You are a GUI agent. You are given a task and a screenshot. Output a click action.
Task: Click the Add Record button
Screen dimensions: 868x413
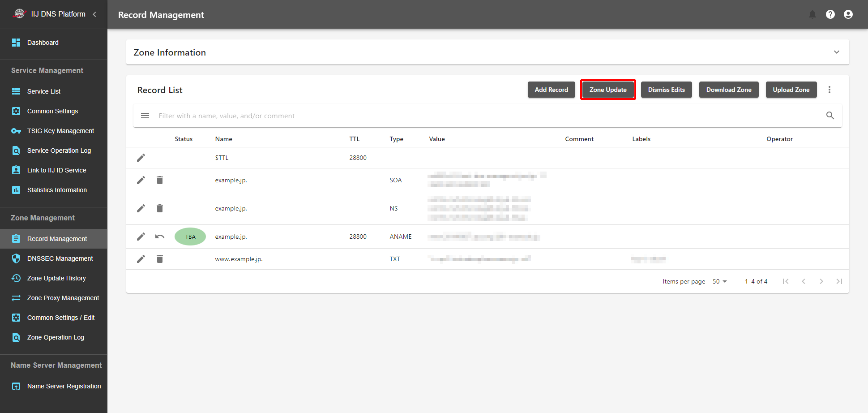pyautogui.click(x=551, y=90)
